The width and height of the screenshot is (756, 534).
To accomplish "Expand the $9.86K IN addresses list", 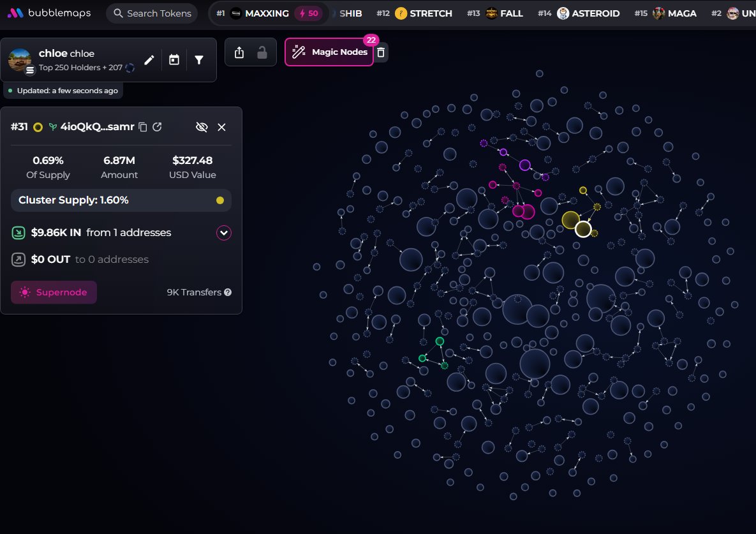I will (x=224, y=233).
